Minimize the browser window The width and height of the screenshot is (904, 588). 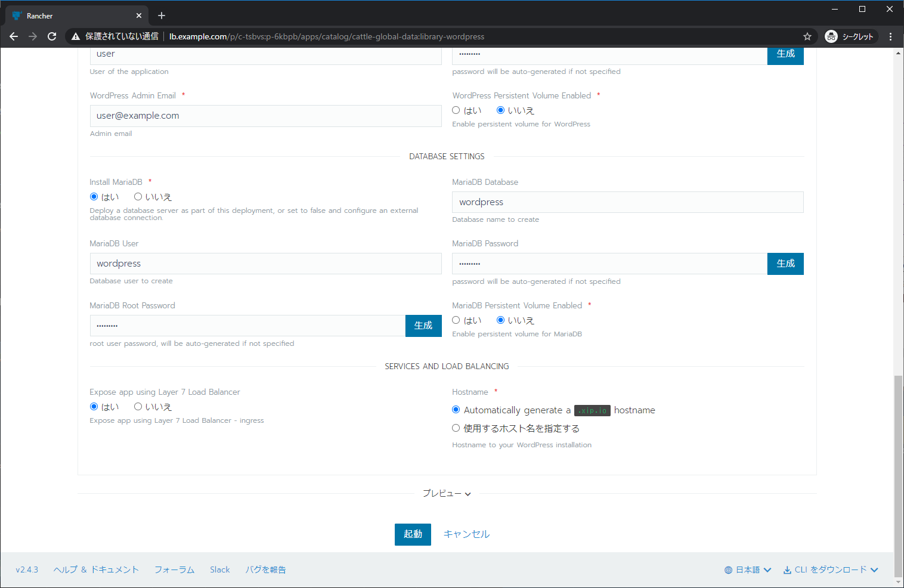click(835, 9)
